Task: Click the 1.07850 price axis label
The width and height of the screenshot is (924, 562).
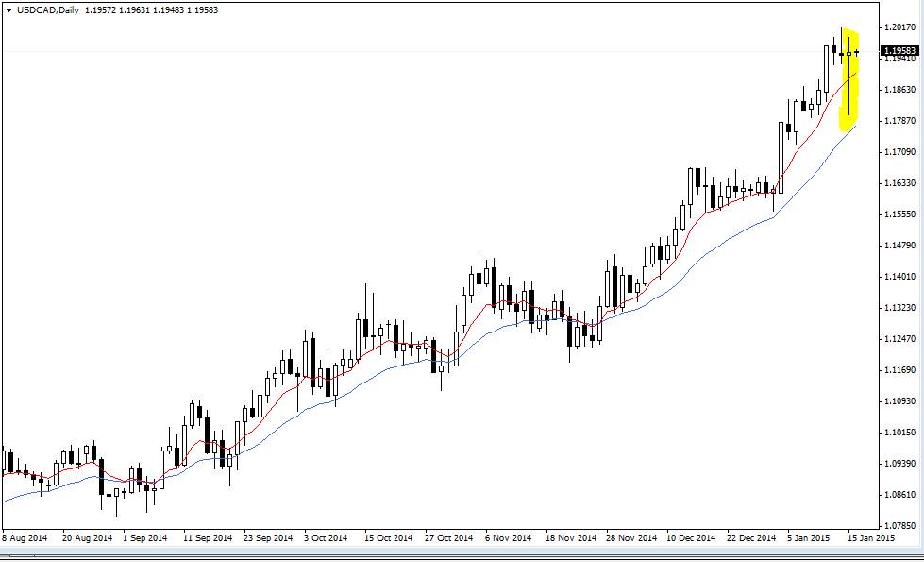Action: coord(900,526)
